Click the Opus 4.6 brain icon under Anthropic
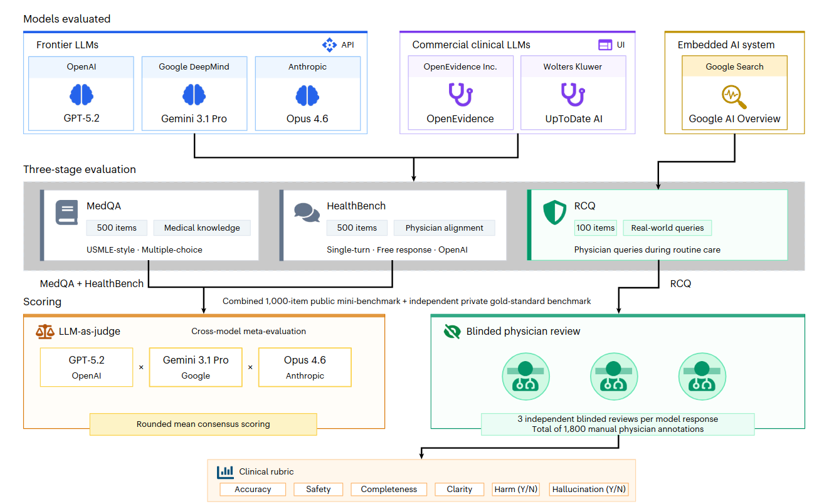Screen dimensions: 834x504 [307, 95]
